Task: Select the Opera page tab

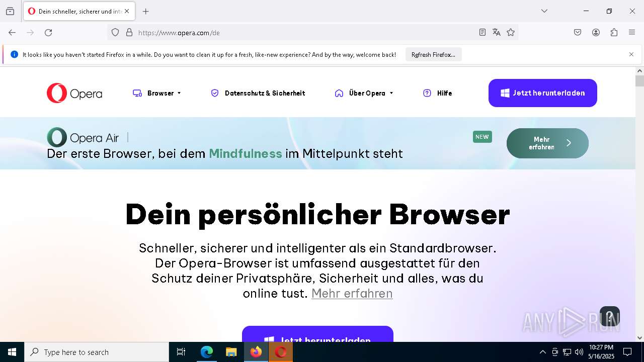Action: 79,11
